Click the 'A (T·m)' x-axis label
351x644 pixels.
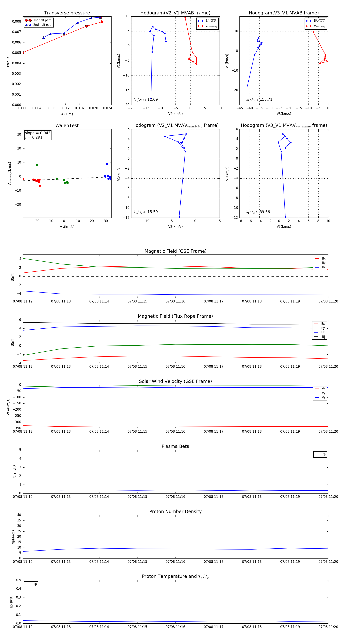(x=67, y=114)
